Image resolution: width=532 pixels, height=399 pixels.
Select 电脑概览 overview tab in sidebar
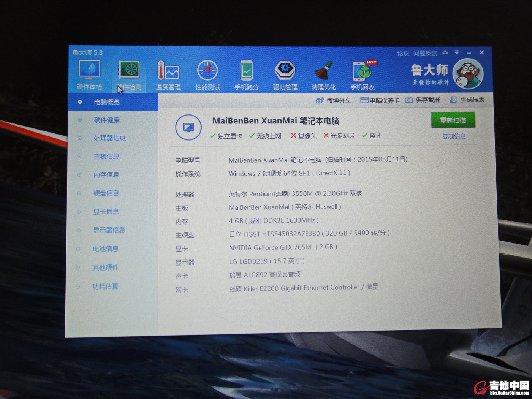[113, 102]
